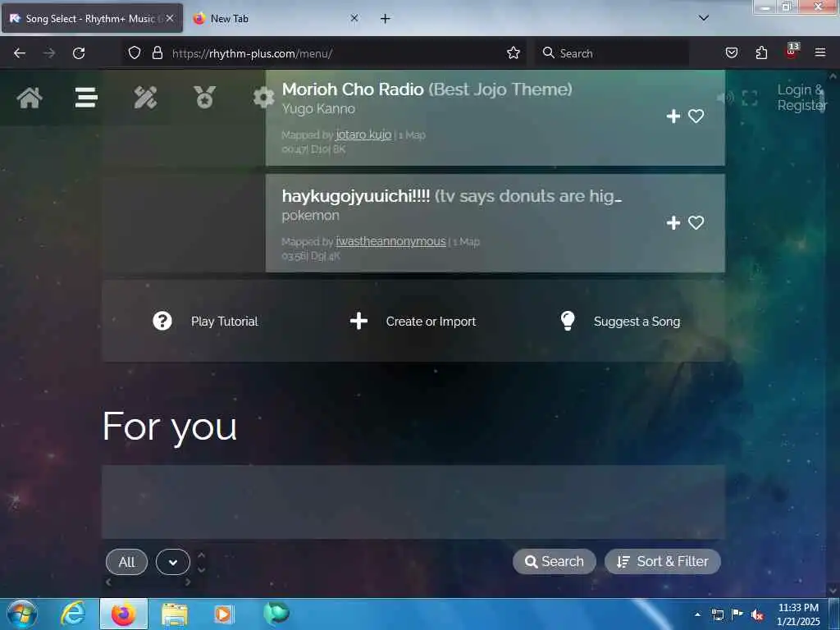Add haykugojyuuichi song to playlist
The height and width of the screenshot is (630, 840).
point(673,222)
